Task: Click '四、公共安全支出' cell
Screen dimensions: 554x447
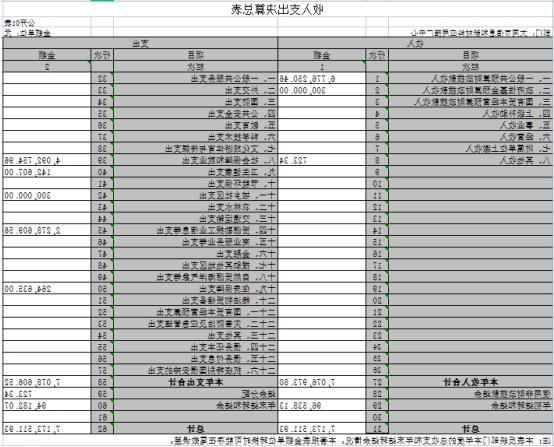Action: click(x=196, y=113)
